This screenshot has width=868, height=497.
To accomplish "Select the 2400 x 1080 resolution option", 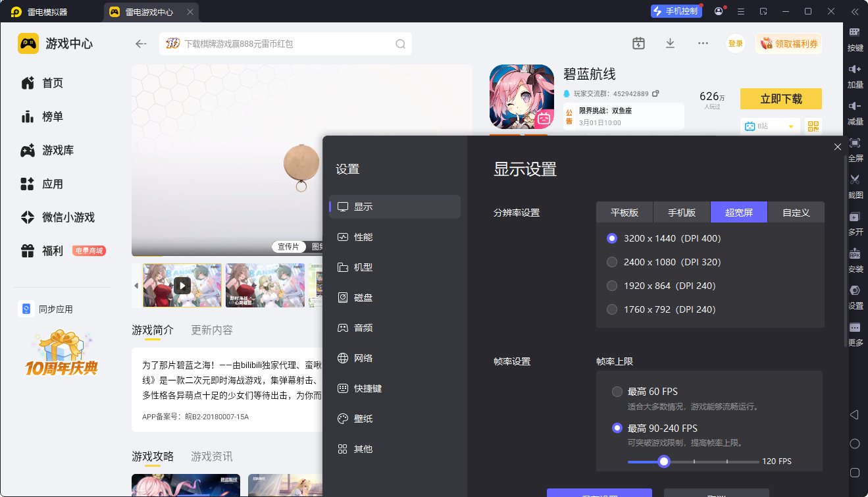I will [x=612, y=262].
